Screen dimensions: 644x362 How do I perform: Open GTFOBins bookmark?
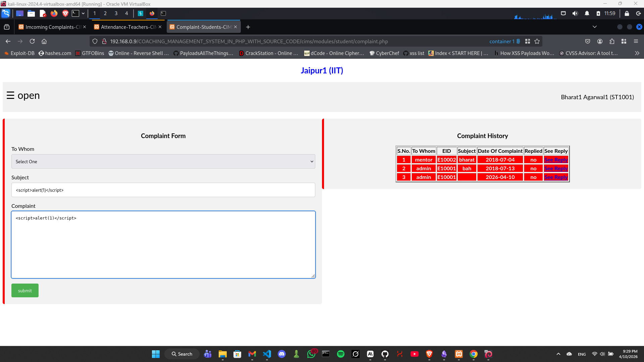pos(90,53)
